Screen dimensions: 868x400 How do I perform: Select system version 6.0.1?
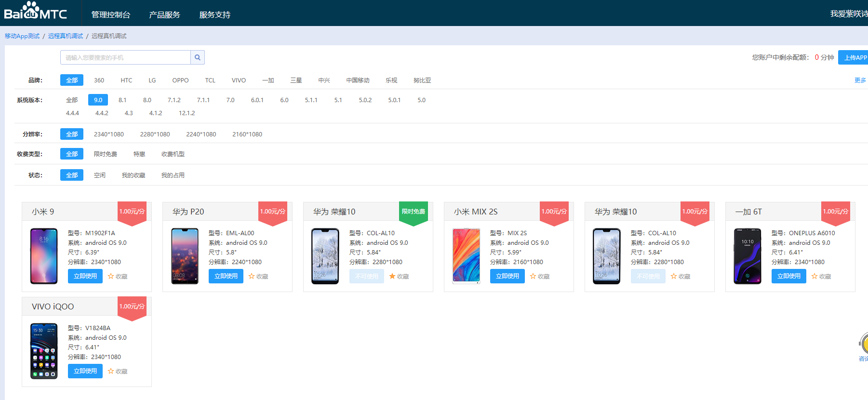pos(257,100)
